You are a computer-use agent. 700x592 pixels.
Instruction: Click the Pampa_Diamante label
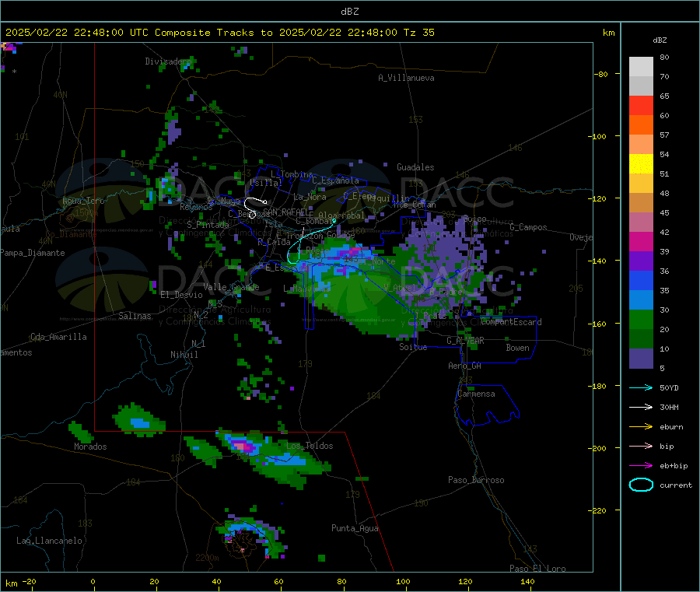(x=32, y=253)
